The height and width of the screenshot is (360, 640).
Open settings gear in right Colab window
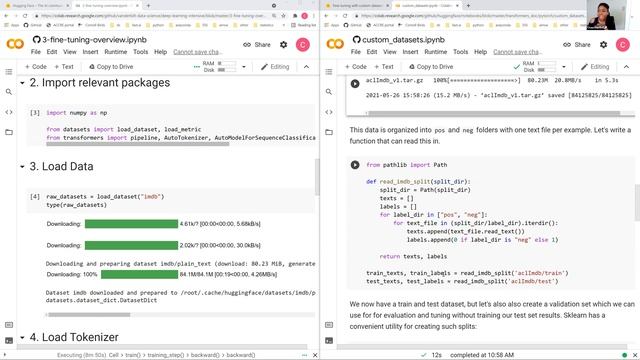coord(604,44)
